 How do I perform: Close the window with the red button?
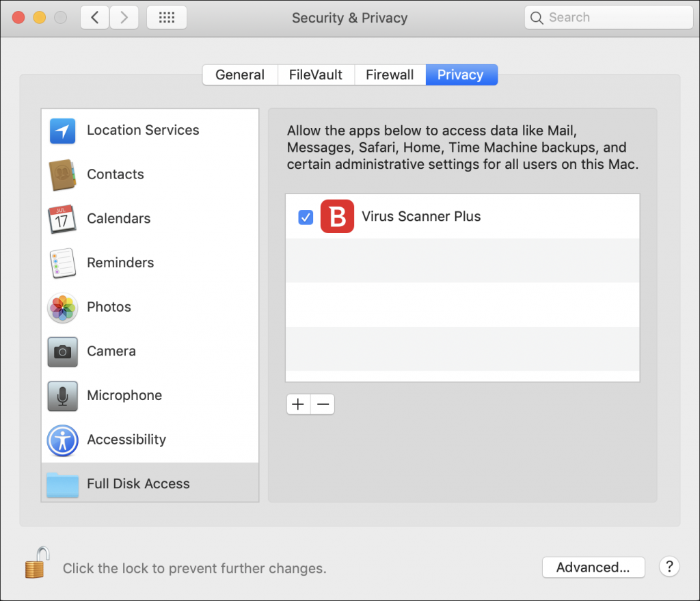pos(18,17)
